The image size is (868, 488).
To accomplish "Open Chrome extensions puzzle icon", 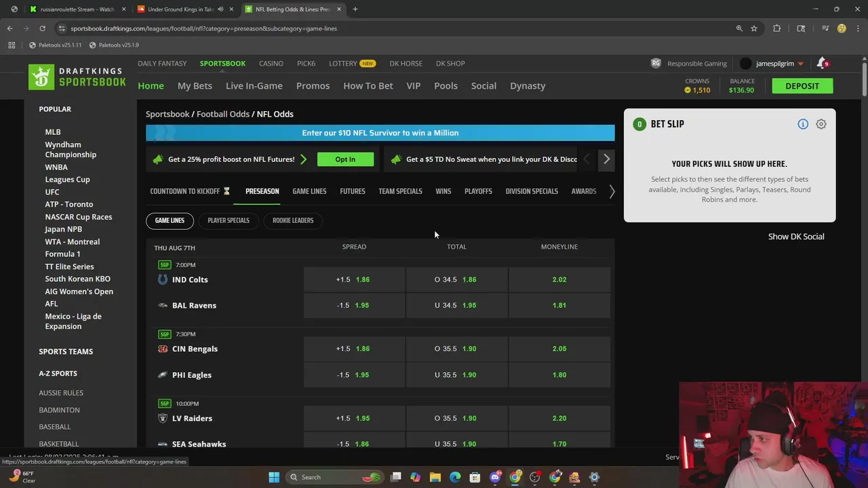I will pyautogui.click(x=777, y=28).
